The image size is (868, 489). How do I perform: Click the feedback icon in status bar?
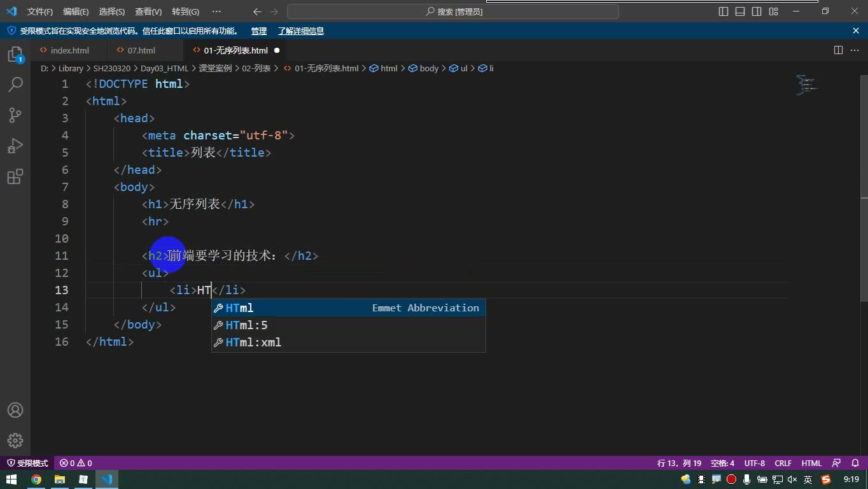(836, 463)
